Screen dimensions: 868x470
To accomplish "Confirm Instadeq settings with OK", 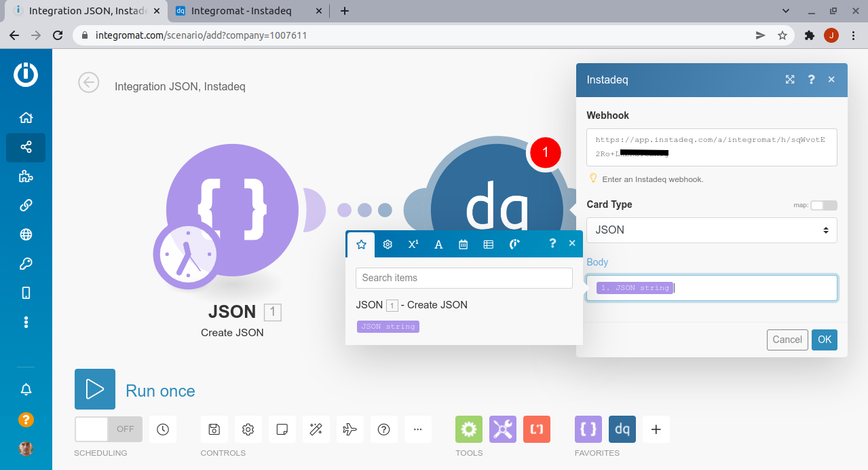I will coord(825,340).
